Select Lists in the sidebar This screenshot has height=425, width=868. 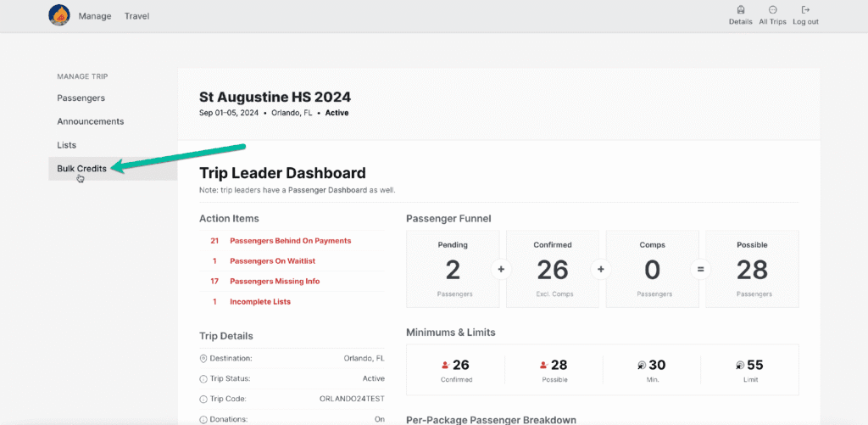coord(67,145)
